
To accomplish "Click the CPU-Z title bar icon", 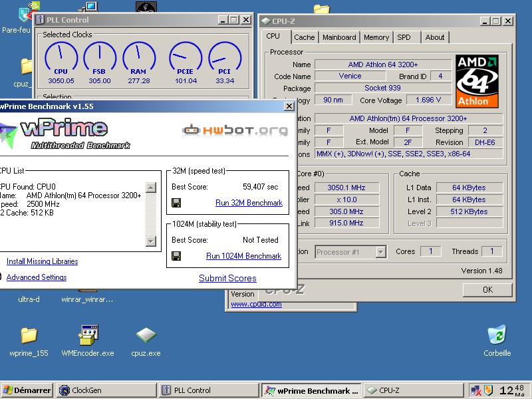I will point(265,21).
